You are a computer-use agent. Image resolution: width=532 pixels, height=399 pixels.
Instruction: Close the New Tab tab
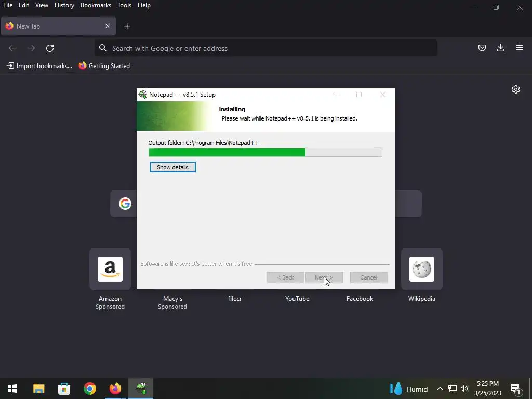(x=108, y=26)
